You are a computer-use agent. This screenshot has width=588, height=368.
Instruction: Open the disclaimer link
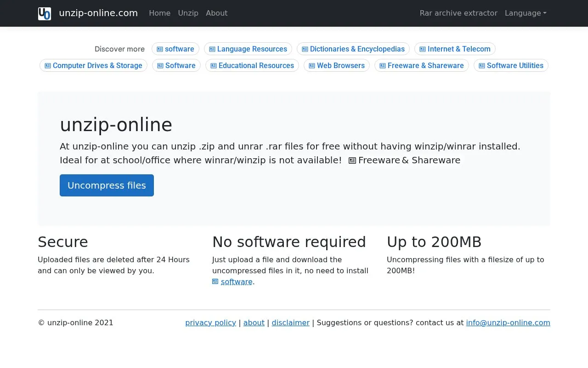click(x=291, y=322)
